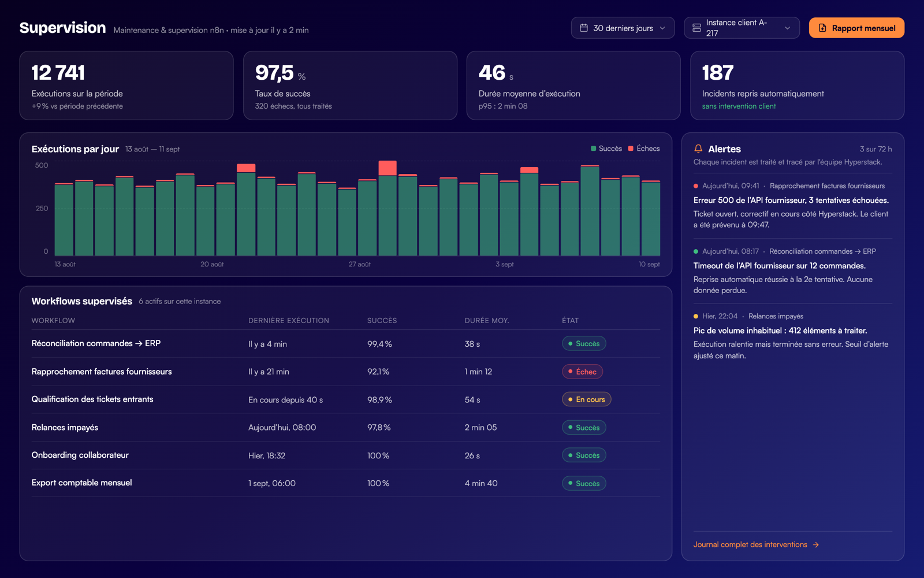This screenshot has width=924, height=578.
Task: Click 'Exécutions par jour' chart title
Action: [75, 149]
